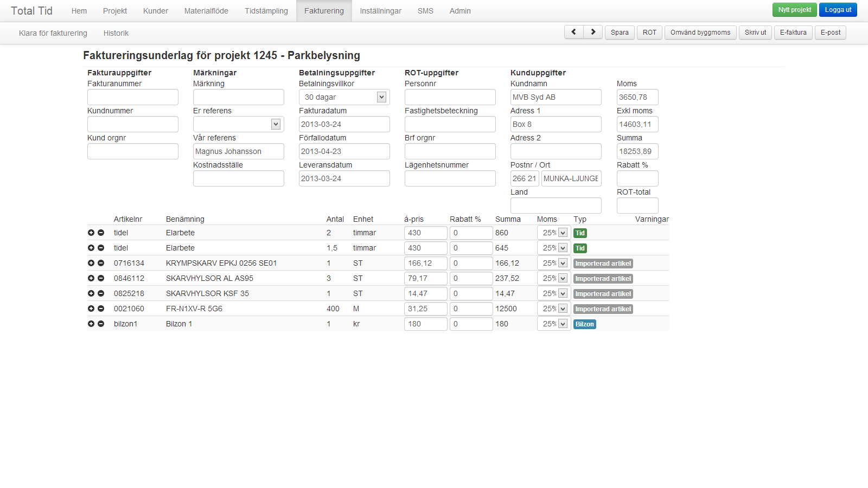Toggle Omvänd byggmoms option
Image resolution: width=868 pixels, height=488 pixels.
tap(700, 33)
